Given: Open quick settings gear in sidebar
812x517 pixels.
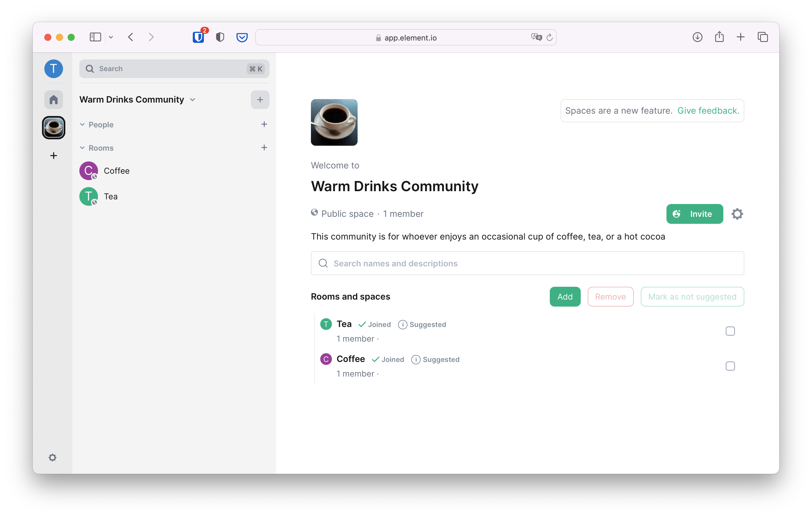Looking at the screenshot, I should pyautogui.click(x=52, y=458).
